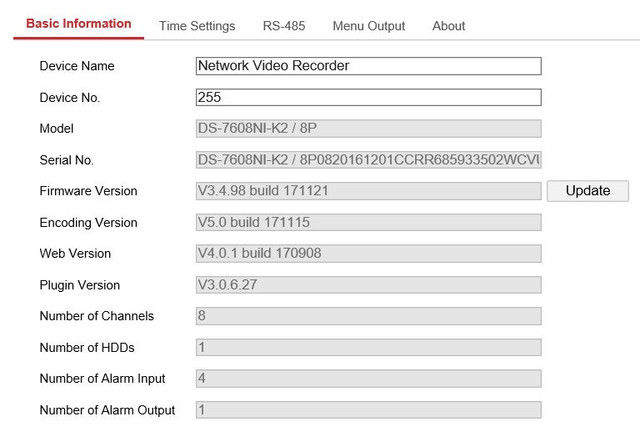This screenshot has height=443, width=640.
Task: Click the Number of Channels field
Action: tap(368, 316)
